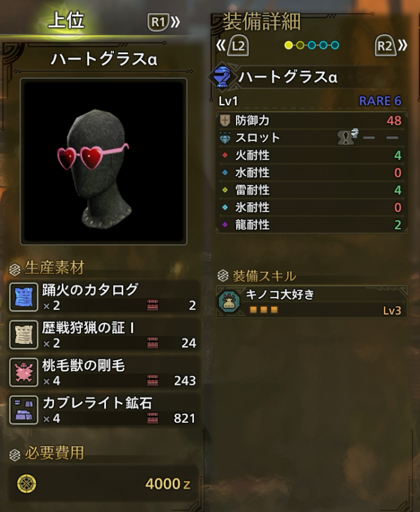
Task: Open the 装備詳細 header tab
Action: point(261,22)
